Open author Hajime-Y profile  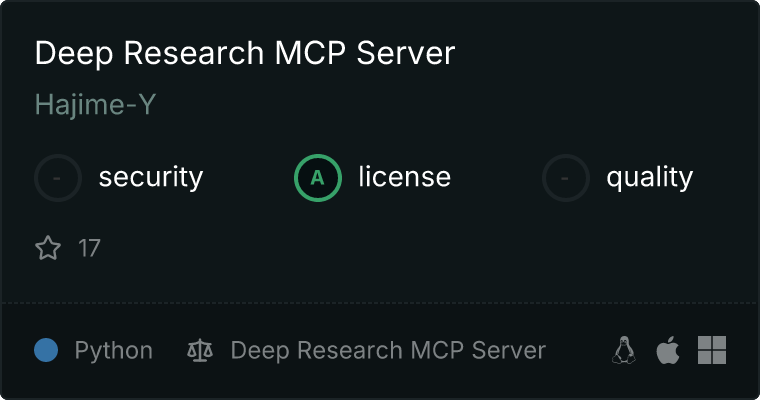click(95, 105)
